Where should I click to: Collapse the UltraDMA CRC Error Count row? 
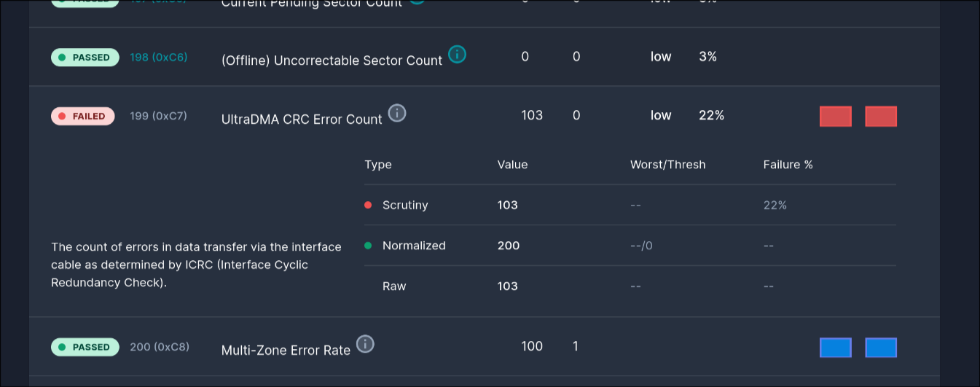coord(302,120)
